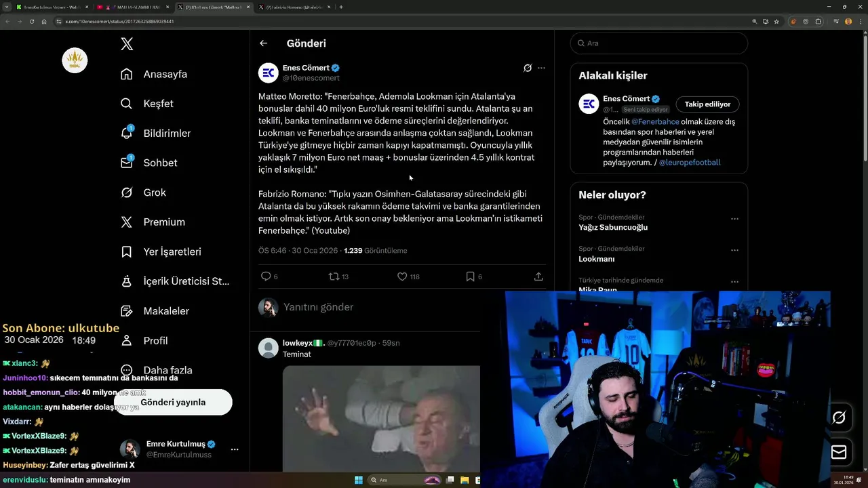The width and height of the screenshot is (868, 488).
Task: Click Takip ediliyor button
Action: 707,104
